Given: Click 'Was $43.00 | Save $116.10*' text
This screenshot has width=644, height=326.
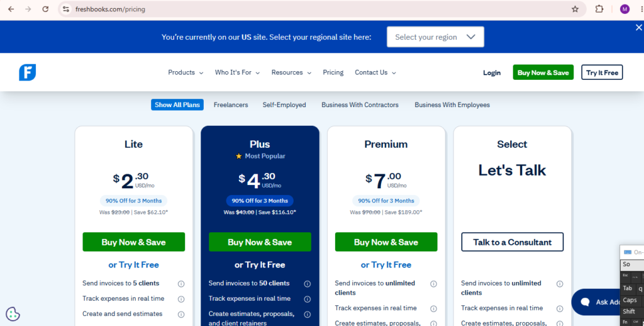Looking at the screenshot, I should 260,213.
